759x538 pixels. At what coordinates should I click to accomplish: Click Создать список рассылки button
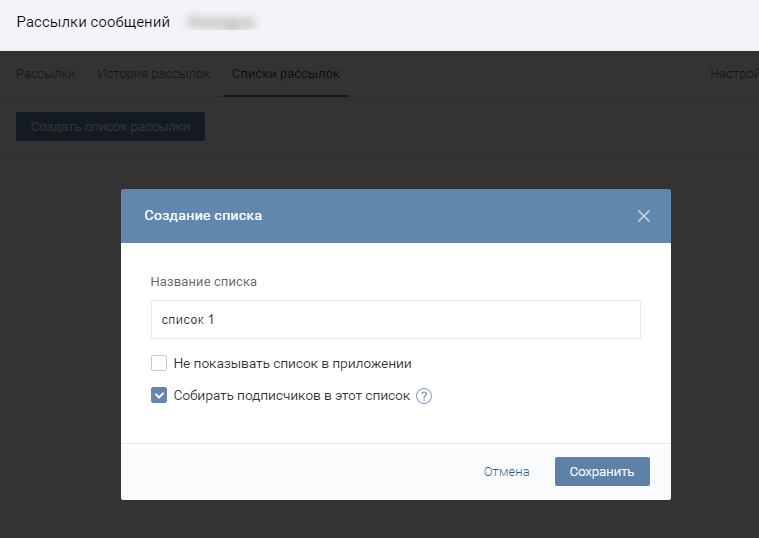(x=110, y=127)
